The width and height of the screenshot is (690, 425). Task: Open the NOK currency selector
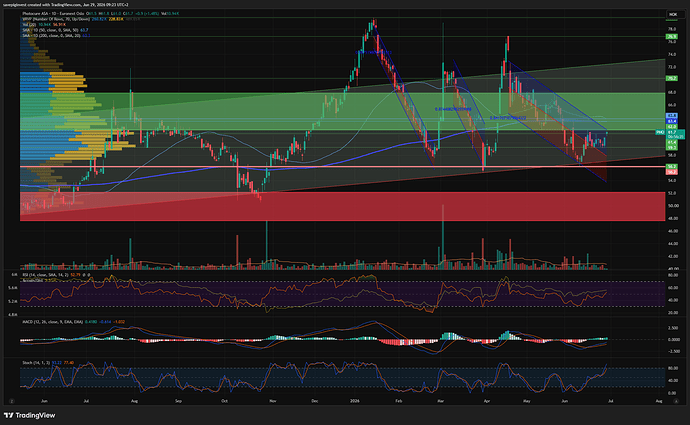click(673, 15)
